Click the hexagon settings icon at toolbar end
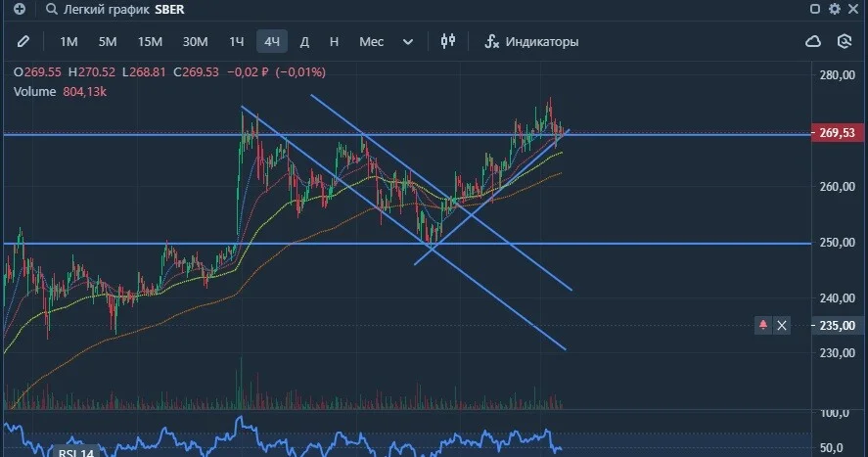Screen dimensions: 868x457 pyautogui.click(x=845, y=41)
